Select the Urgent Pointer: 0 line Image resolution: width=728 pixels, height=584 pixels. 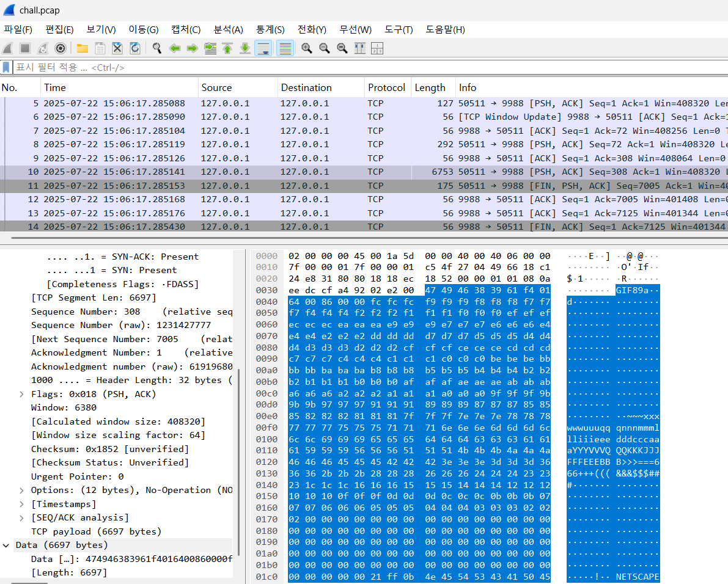(78, 476)
